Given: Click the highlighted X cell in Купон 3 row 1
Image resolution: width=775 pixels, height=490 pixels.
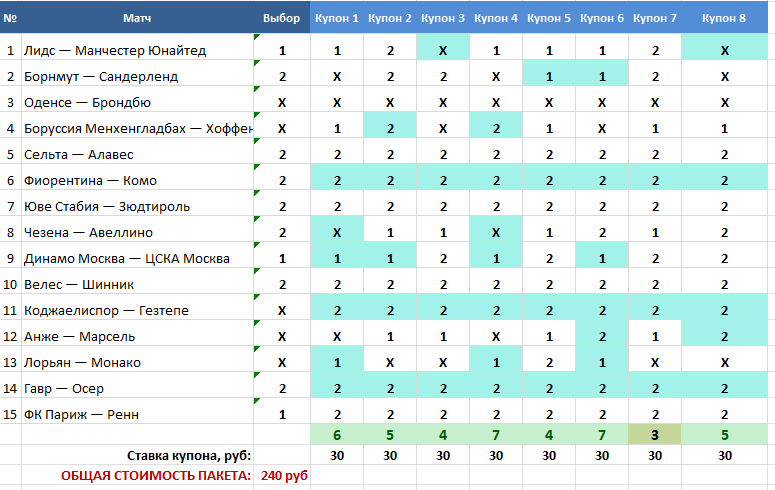Looking at the screenshot, I should [x=443, y=50].
